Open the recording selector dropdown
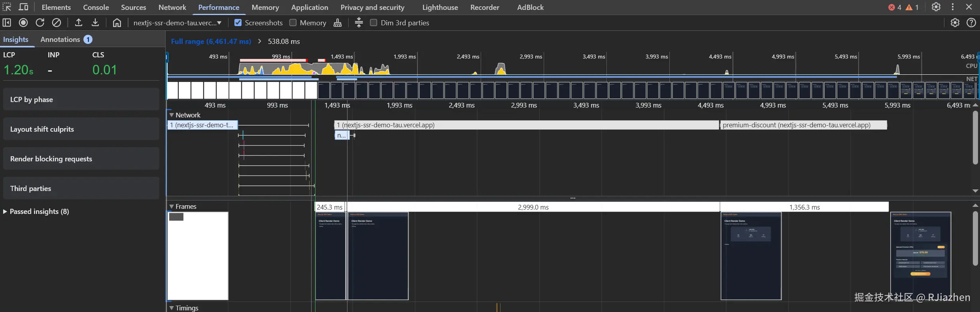 (177, 23)
